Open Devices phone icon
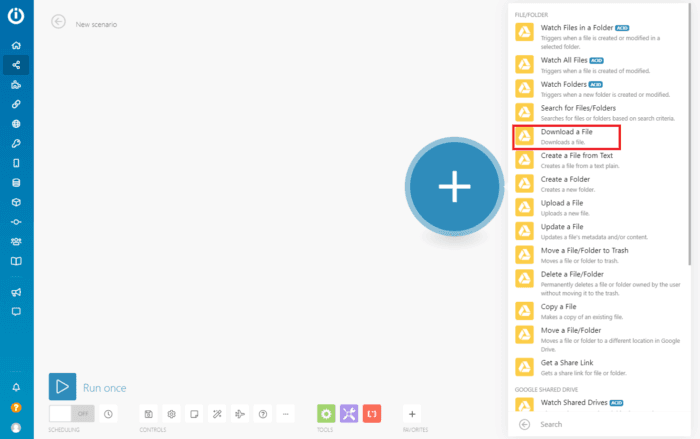 click(16, 163)
